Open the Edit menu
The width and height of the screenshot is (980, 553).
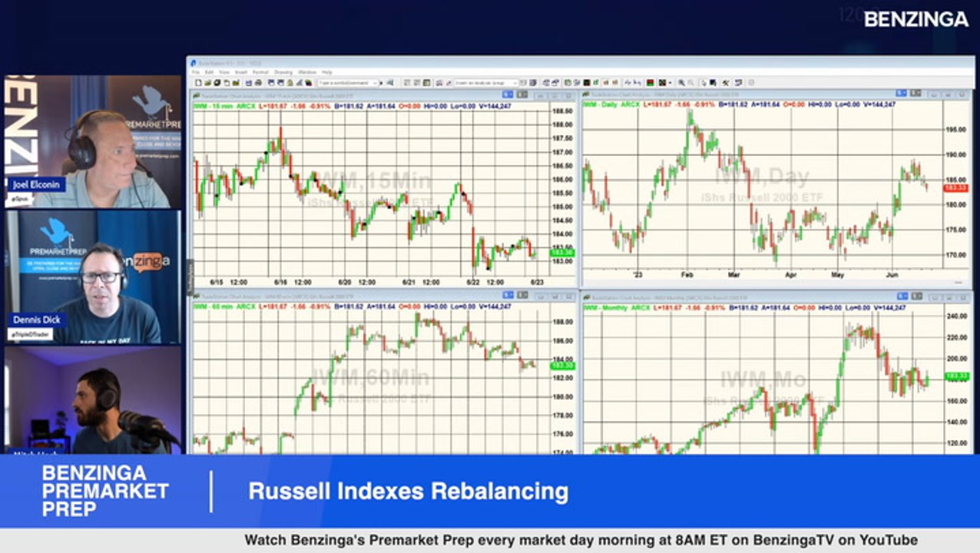209,71
